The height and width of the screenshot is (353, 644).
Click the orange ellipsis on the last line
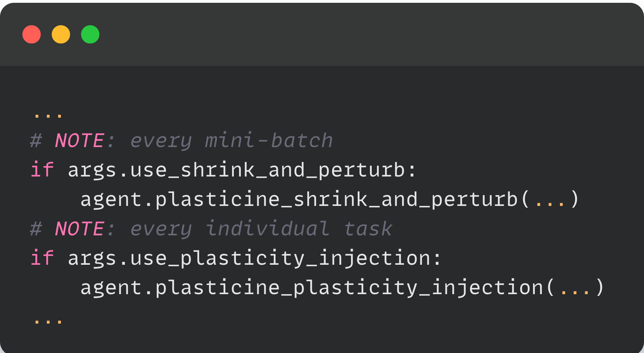tap(48, 320)
